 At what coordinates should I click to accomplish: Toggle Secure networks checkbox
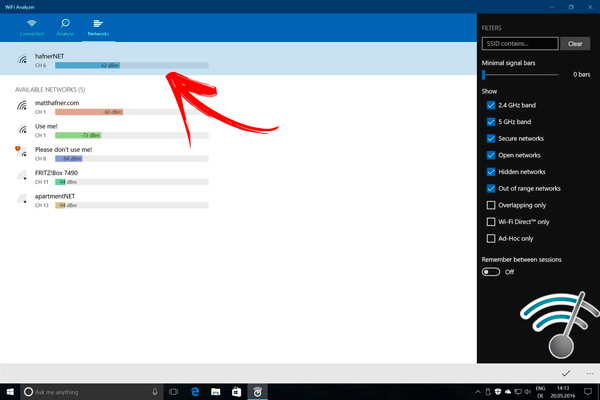[491, 139]
